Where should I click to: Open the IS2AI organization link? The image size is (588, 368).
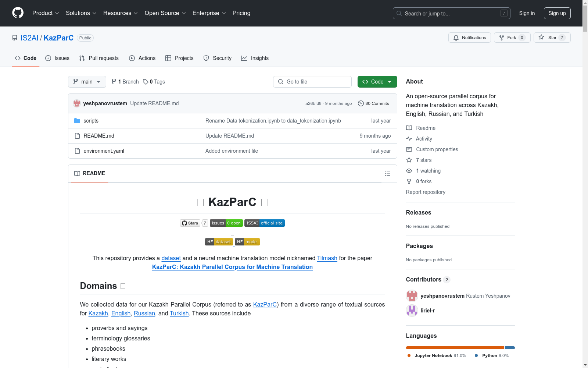pos(29,38)
